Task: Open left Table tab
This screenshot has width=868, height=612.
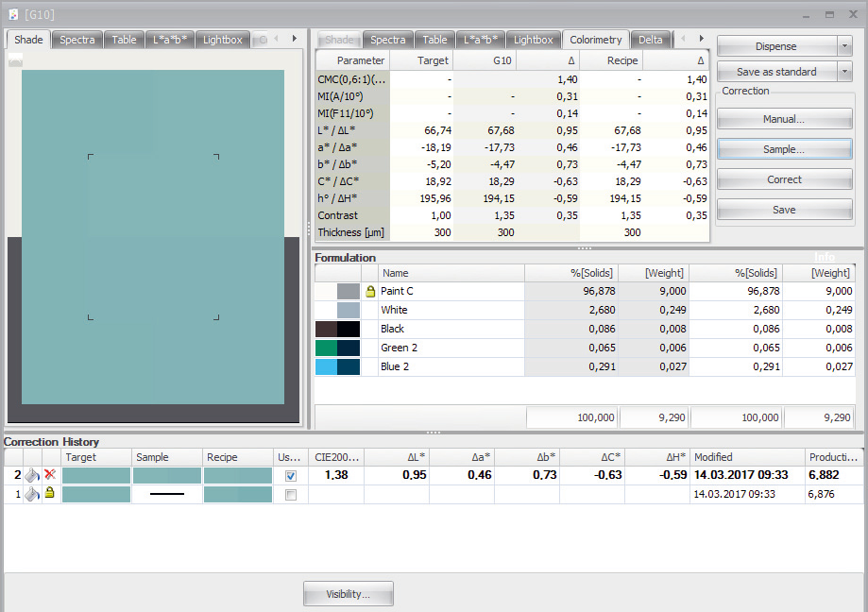Action: coord(124,40)
